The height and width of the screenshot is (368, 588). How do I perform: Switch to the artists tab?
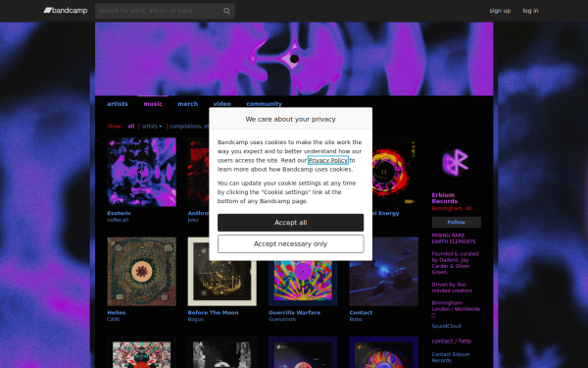point(118,104)
